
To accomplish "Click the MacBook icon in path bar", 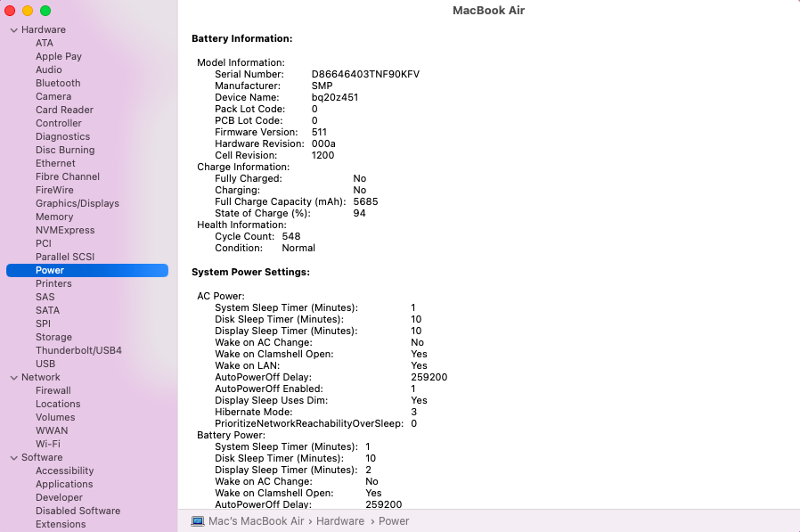I will [198, 521].
